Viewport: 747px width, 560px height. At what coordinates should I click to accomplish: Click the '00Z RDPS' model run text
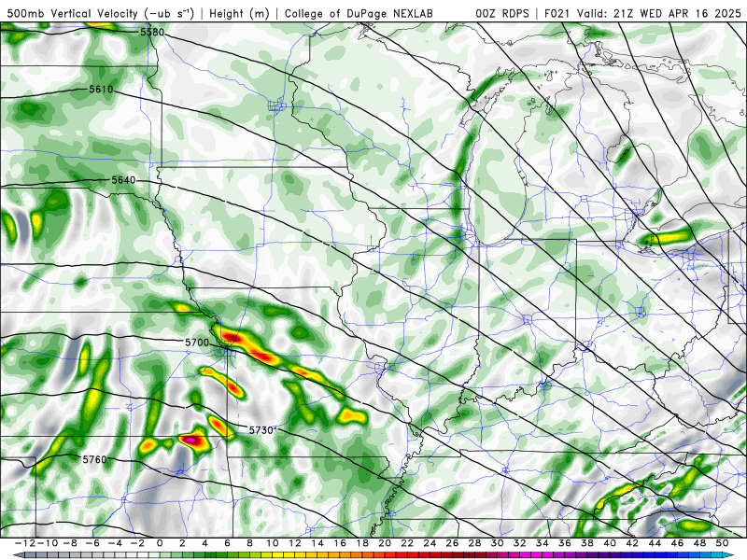(502, 13)
